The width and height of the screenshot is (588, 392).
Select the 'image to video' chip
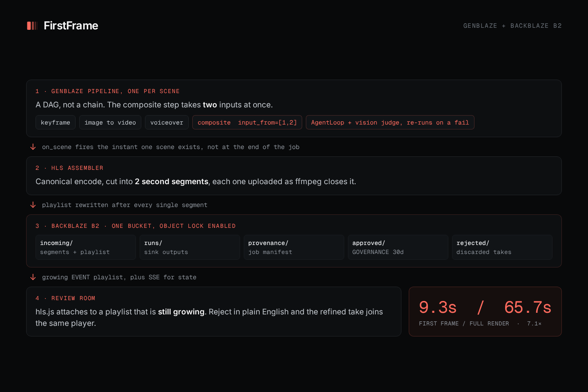(x=110, y=122)
